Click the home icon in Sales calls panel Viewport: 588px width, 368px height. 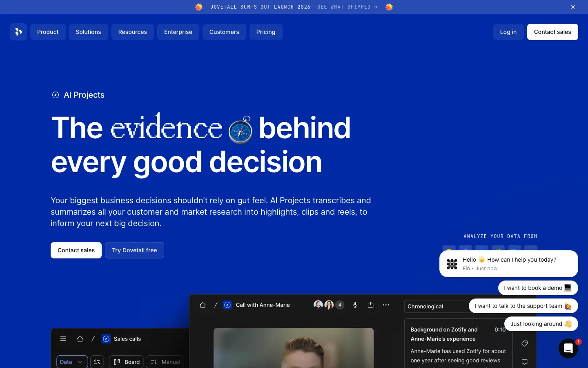(80, 339)
